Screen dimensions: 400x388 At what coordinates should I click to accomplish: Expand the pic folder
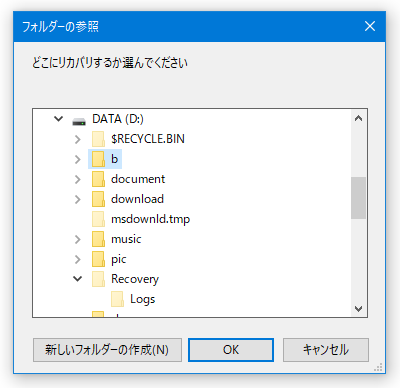pos(78,259)
